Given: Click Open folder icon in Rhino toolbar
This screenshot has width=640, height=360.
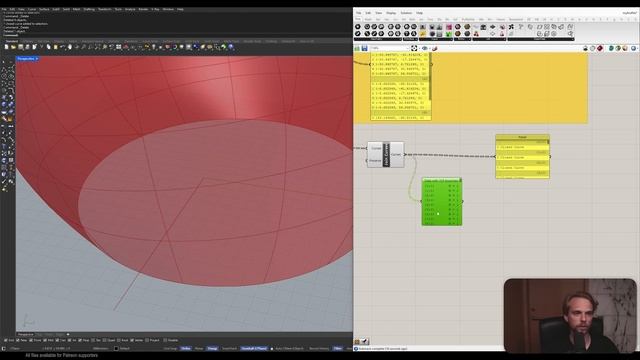Looking at the screenshot, I should click(x=13, y=47).
